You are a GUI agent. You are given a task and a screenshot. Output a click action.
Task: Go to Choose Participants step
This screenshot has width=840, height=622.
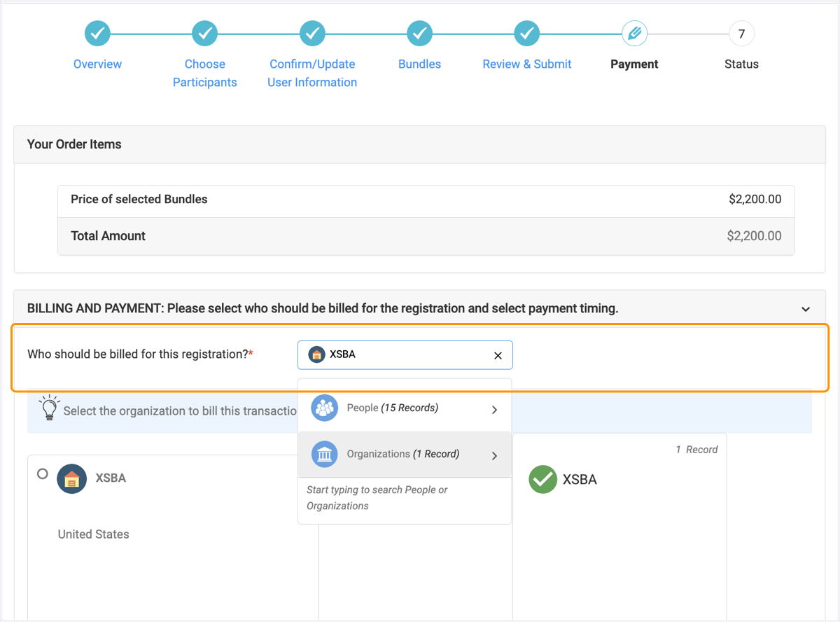(205, 73)
